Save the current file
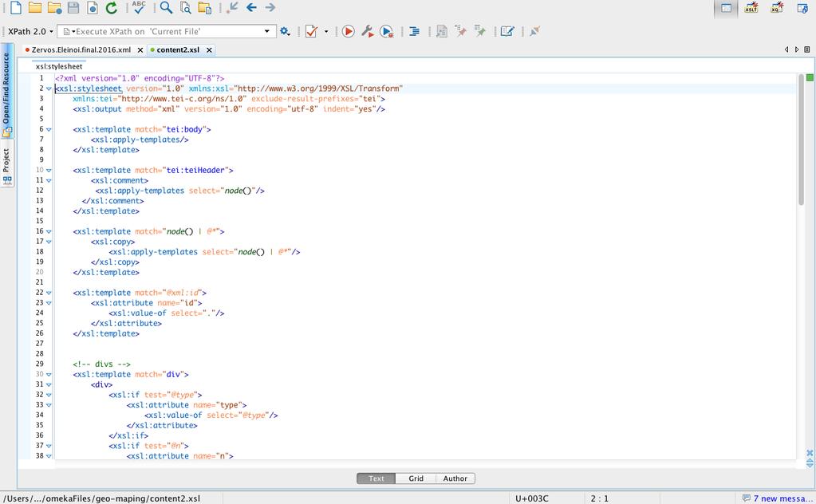Image resolution: width=816 pixels, height=504 pixels. click(73, 7)
